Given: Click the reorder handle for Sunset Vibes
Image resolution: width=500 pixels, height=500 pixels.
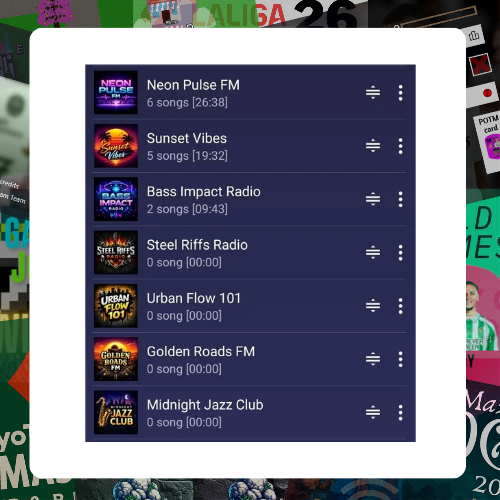Looking at the screenshot, I should pyautogui.click(x=373, y=146).
